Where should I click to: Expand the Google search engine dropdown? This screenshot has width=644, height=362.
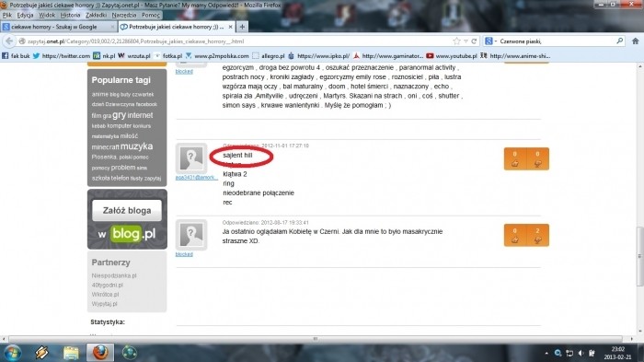click(490, 41)
